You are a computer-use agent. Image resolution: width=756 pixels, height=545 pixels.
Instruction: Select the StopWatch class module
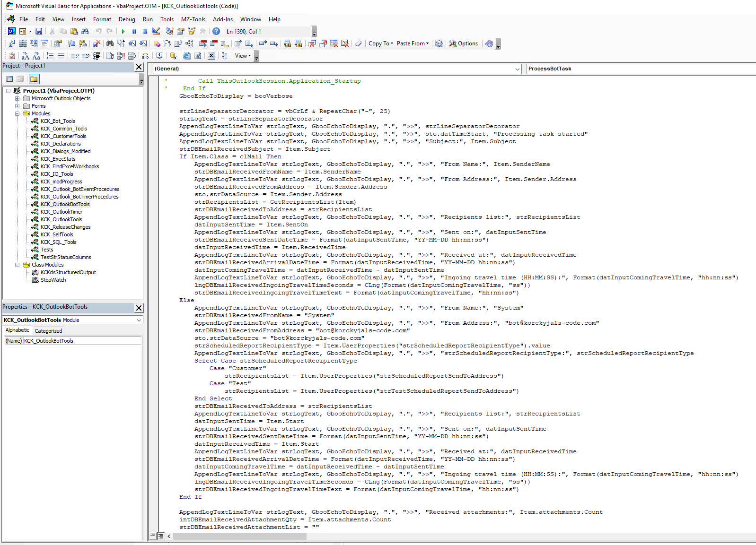click(53, 280)
